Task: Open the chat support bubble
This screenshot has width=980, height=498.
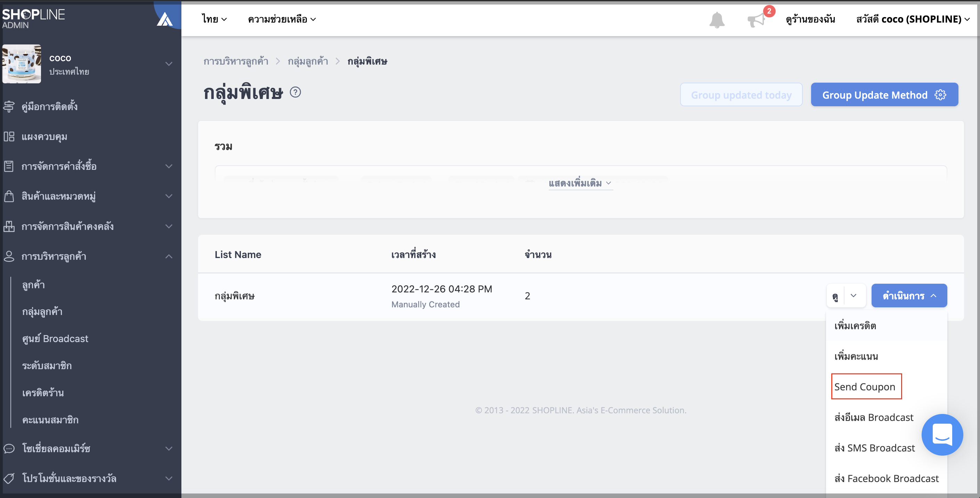Action: (x=942, y=434)
